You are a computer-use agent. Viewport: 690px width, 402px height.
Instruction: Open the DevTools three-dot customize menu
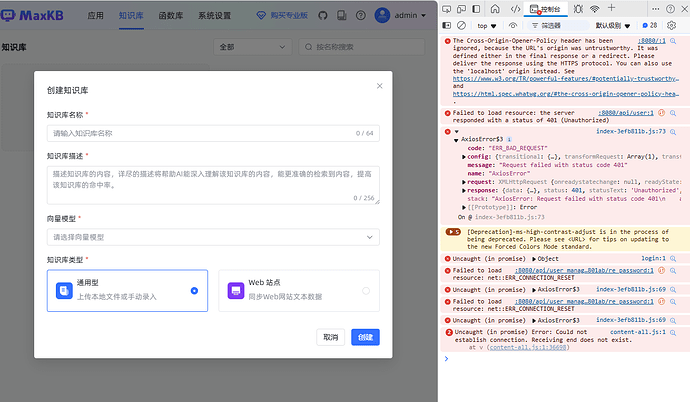pos(656,9)
